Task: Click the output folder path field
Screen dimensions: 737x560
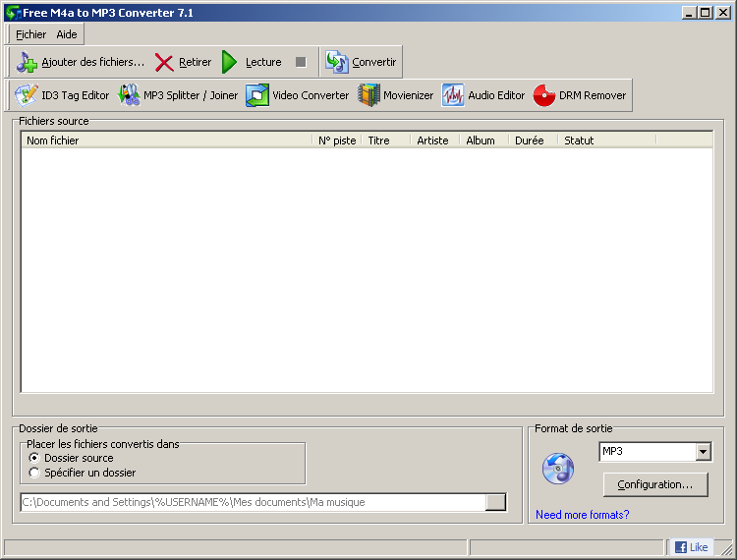Action: (254, 502)
